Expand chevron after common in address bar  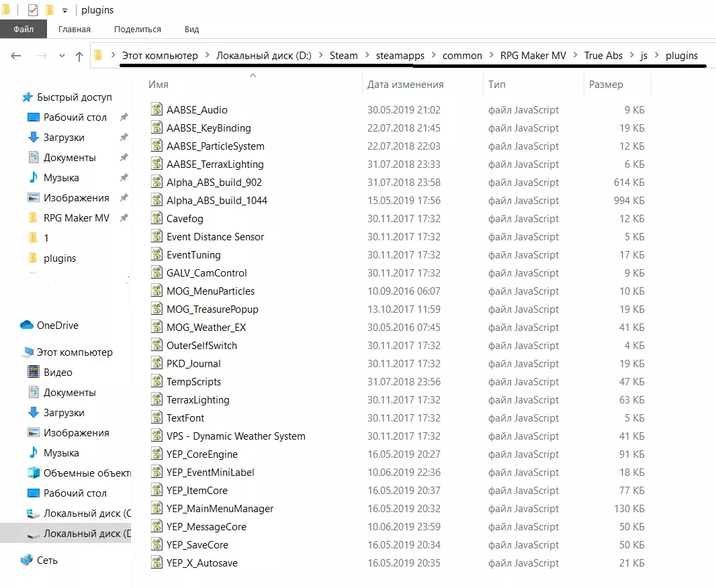[x=492, y=55]
